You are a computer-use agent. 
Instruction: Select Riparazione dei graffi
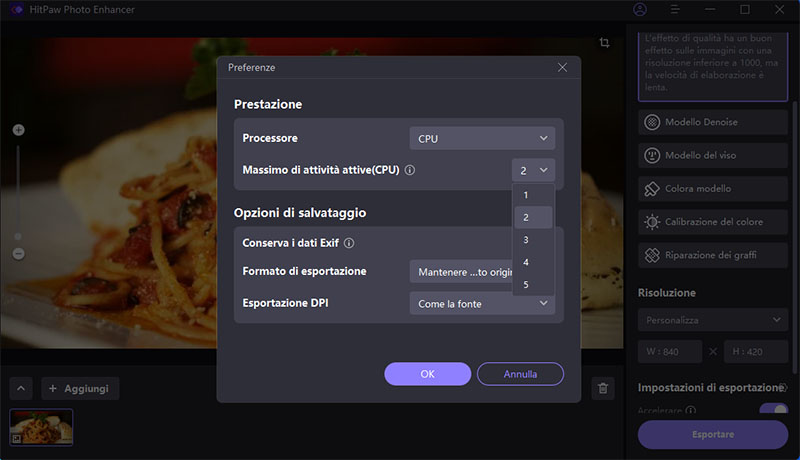click(x=713, y=255)
